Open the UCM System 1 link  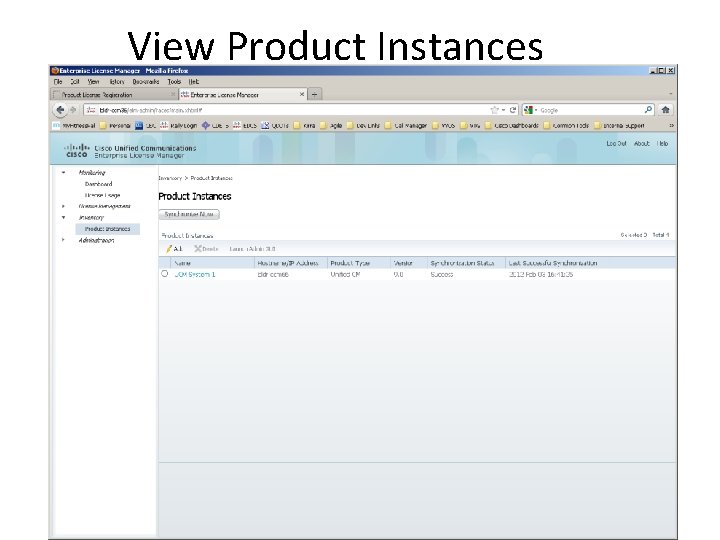pyautogui.click(x=195, y=274)
